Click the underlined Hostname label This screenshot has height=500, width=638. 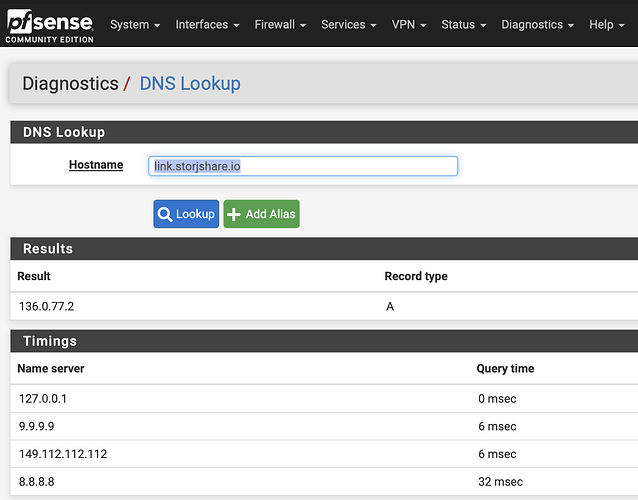coord(96,165)
